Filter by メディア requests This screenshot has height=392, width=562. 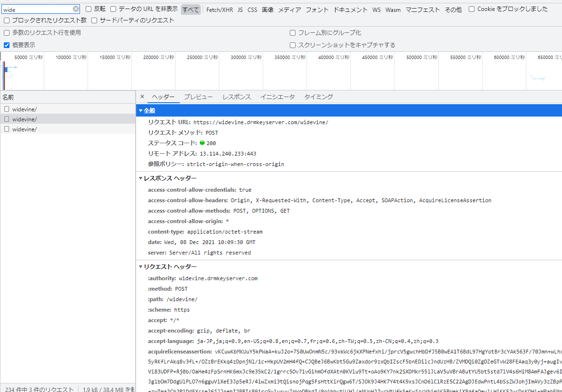(290, 10)
